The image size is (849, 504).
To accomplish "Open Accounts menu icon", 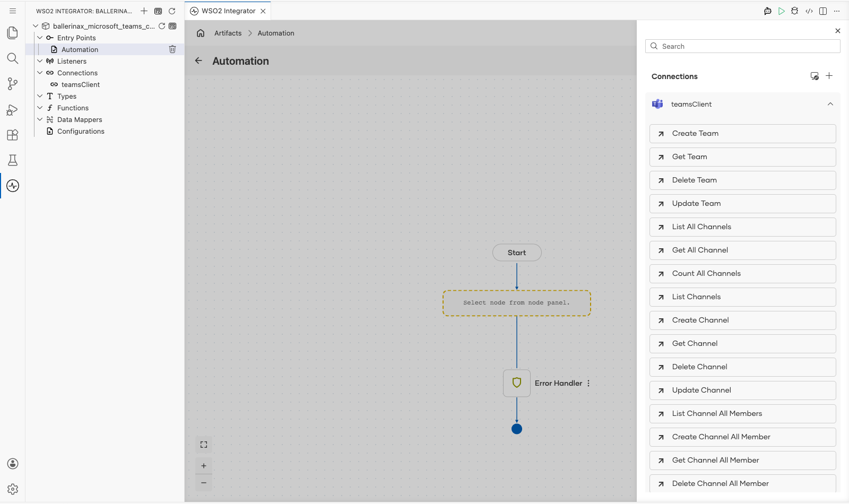I will 13,464.
